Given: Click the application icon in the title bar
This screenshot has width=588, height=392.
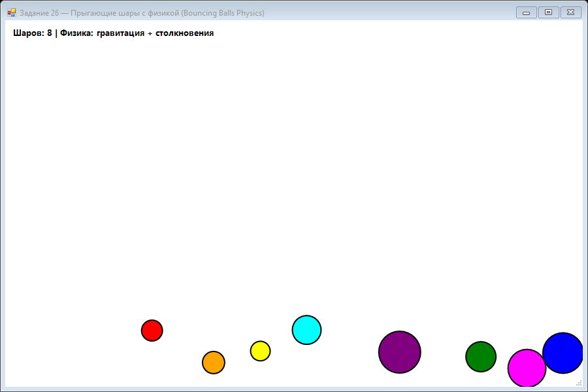Looking at the screenshot, I should (x=12, y=13).
